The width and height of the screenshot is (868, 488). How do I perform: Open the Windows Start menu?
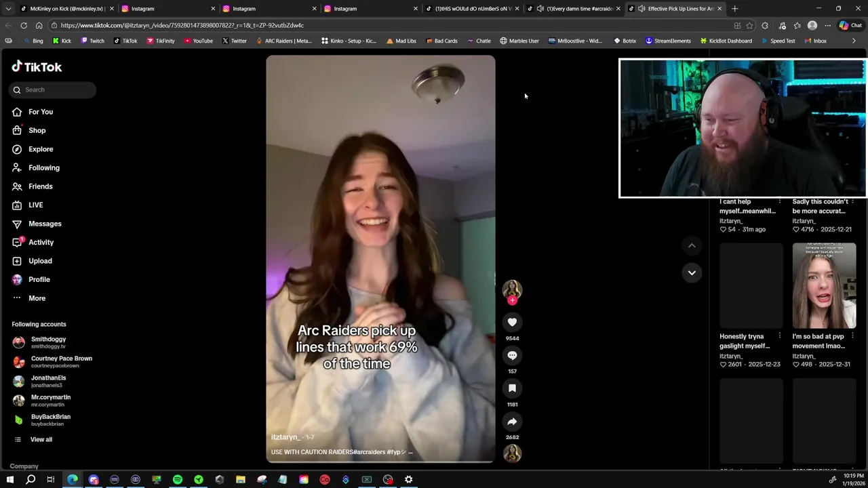[9, 479]
